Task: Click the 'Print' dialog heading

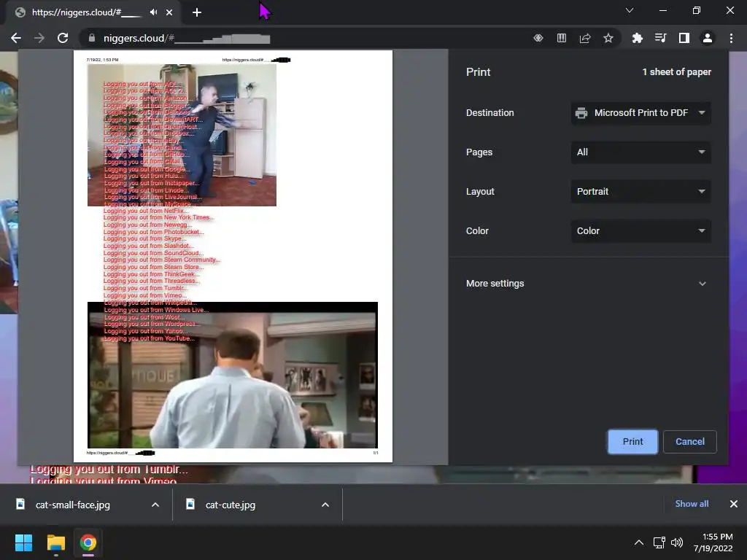Action: tap(478, 72)
